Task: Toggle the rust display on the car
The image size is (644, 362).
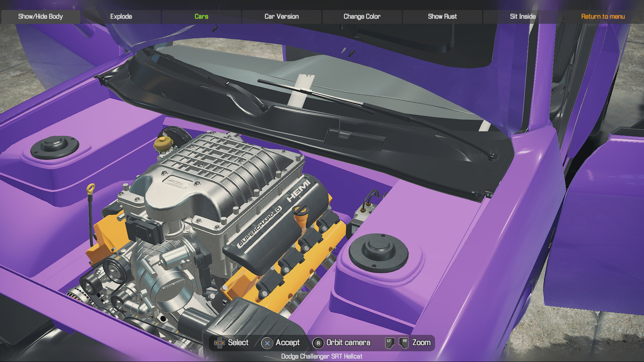Action: [442, 16]
